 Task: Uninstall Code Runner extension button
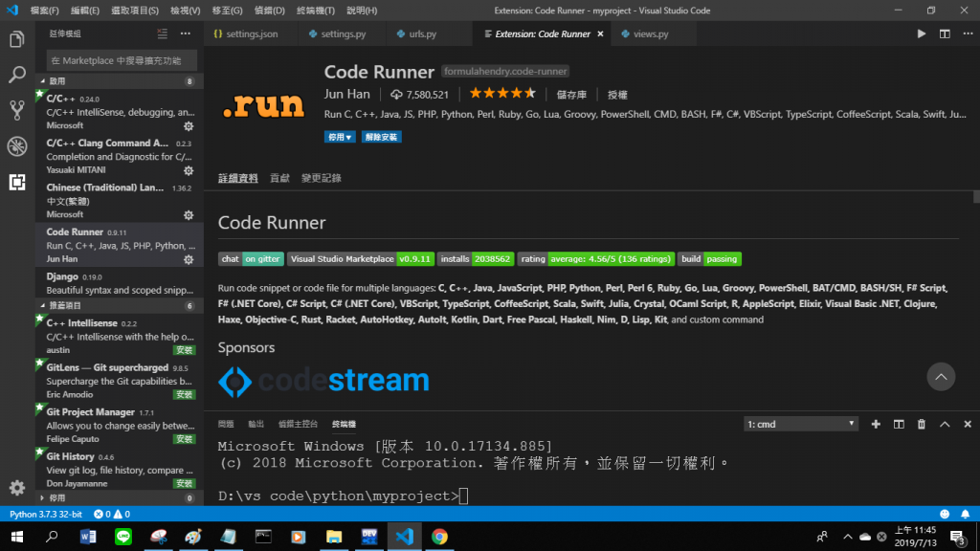pos(381,137)
